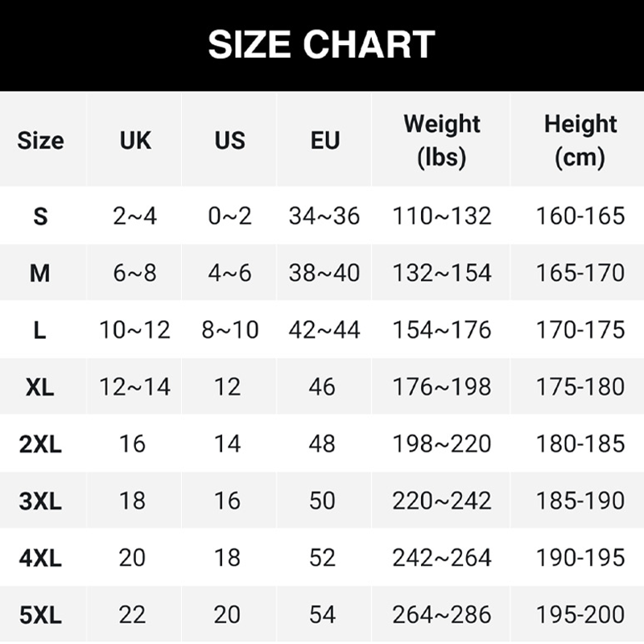Screen dimensions: 644x644
Task: Click the S size row label
Action: tap(40, 216)
